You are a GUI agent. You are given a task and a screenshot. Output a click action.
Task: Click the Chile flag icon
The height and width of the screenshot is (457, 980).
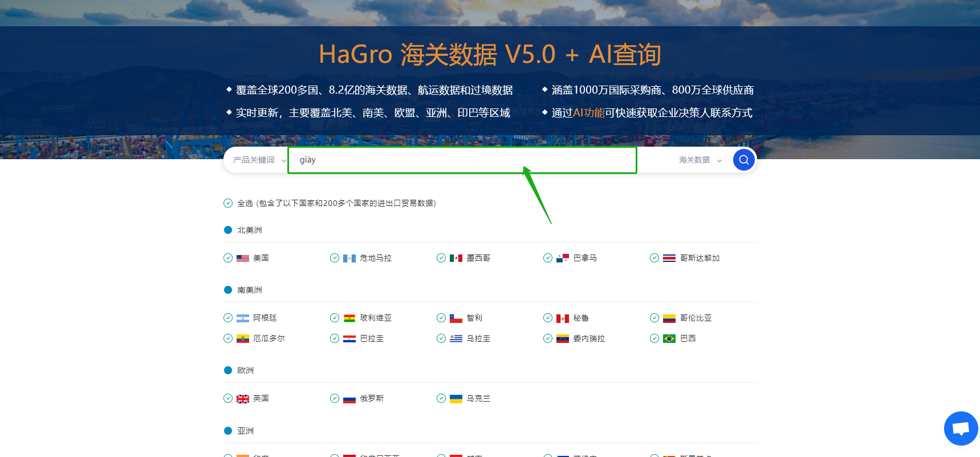pos(456,318)
